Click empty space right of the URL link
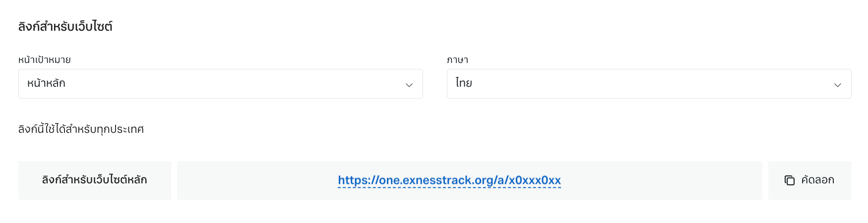Image resolution: width=868 pixels, height=223 pixels. (662, 180)
